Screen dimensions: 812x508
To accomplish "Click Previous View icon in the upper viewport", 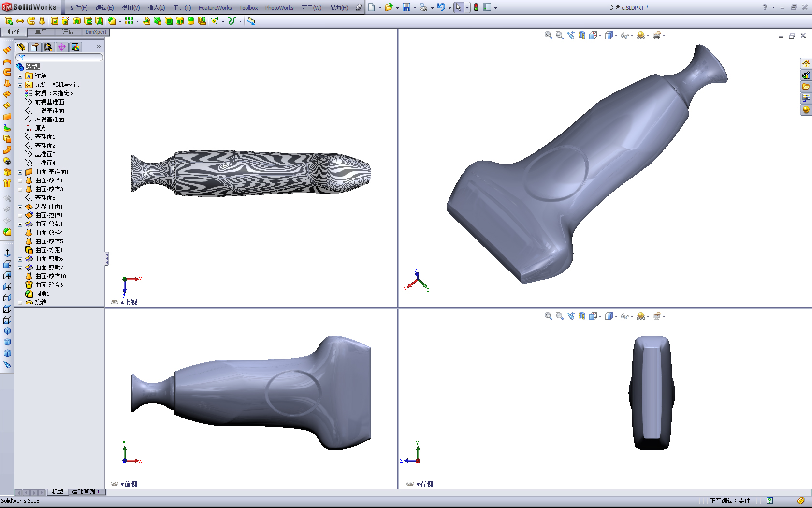I will [x=571, y=35].
